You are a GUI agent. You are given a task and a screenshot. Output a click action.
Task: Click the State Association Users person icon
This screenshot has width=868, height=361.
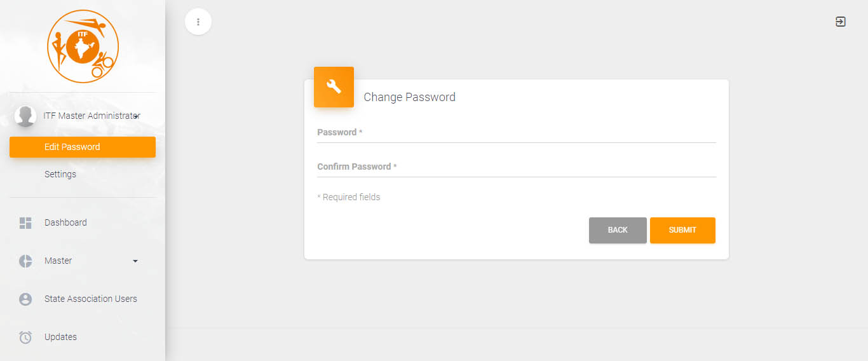coord(25,299)
